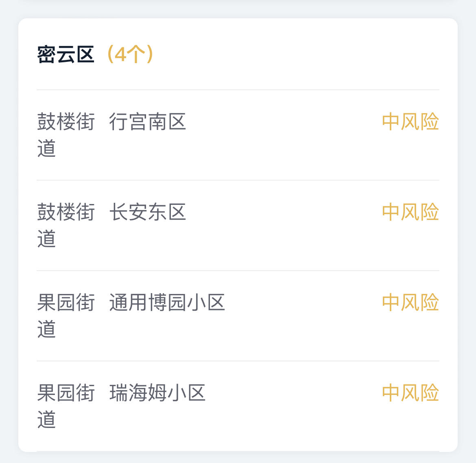The height and width of the screenshot is (463, 476).
Task: Click divider between 行宫南区 and 长安东区 rows
Action: click(238, 180)
